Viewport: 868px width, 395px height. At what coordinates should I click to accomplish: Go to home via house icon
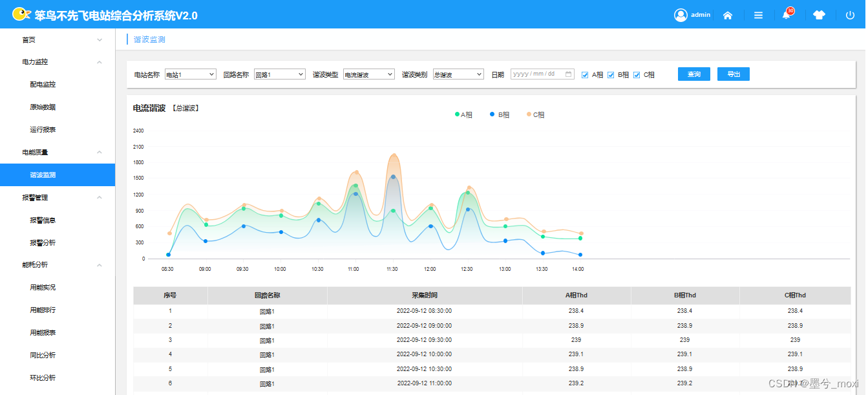tap(728, 16)
